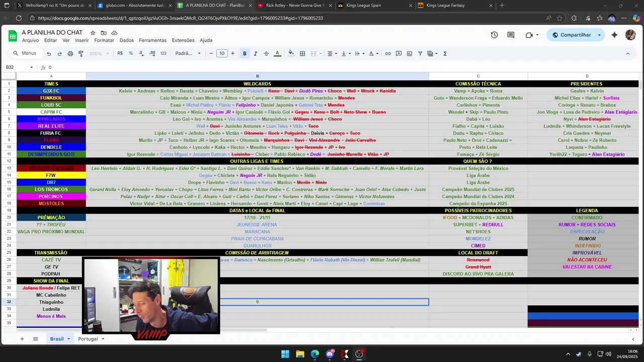Start a Meet video call
644x362 pixels.
click(529, 35)
